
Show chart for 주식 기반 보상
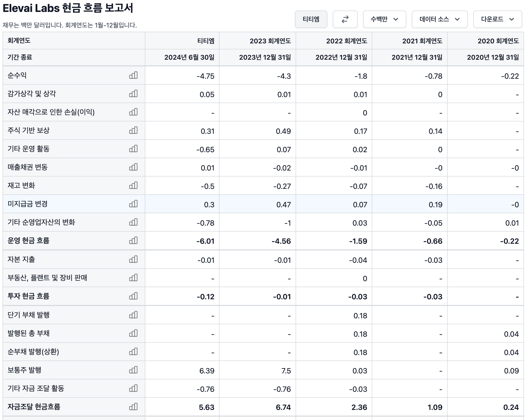pyautogui.click(x=133, y=130)
